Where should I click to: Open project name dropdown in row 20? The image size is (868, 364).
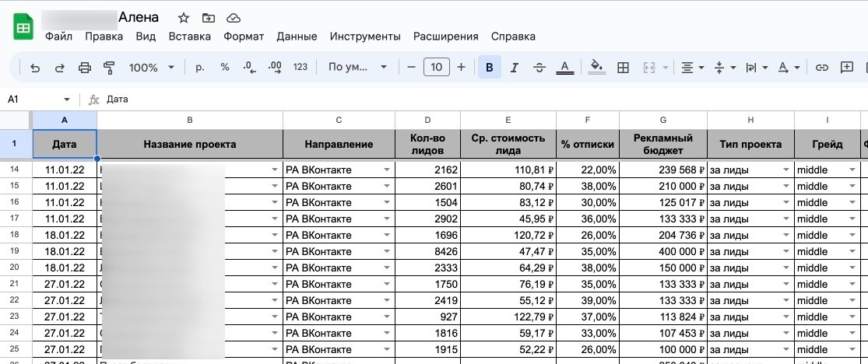(275, 268)
